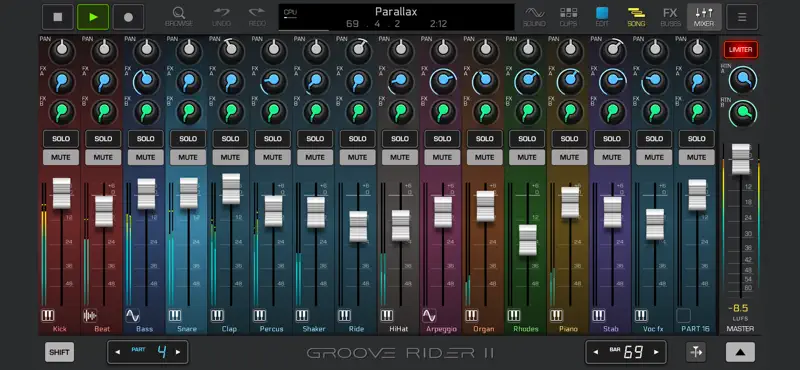The height and width of the screenshot is (370, 800).
Task: Click the Shift button
Action: [59, 352]
